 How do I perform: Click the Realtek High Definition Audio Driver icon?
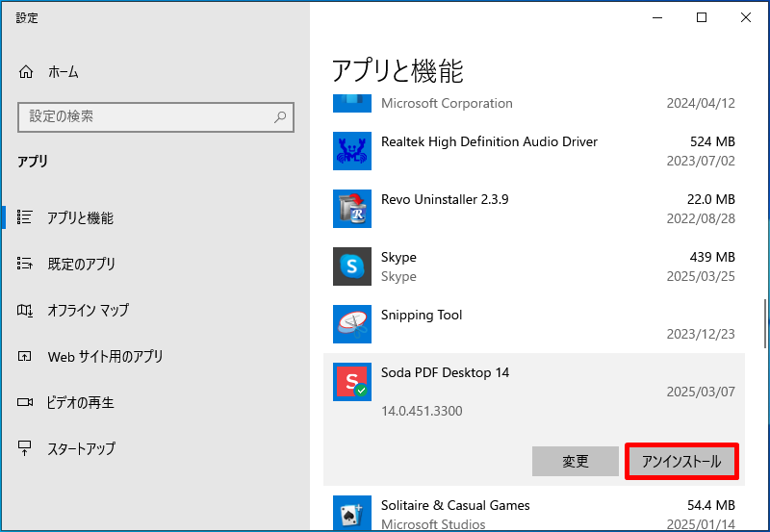pos(351,151)
